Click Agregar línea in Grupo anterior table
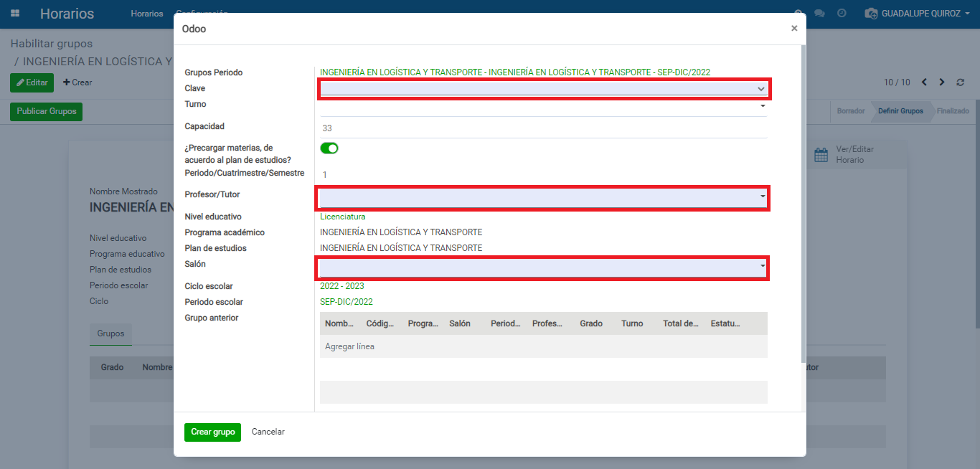Viewport: 980px width, 469px height. 349,346
